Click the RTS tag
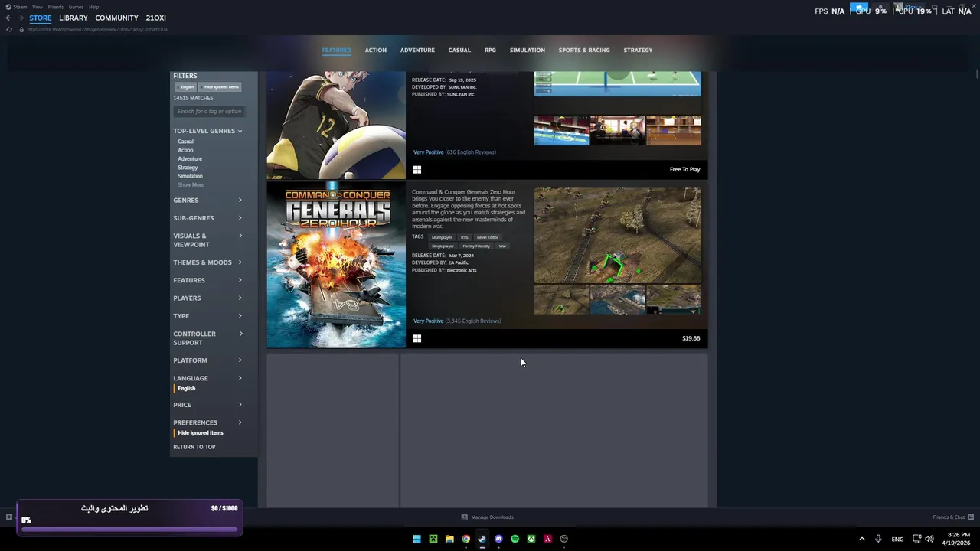Viewport: 980px width, 551px height. (x=464, y=237)
